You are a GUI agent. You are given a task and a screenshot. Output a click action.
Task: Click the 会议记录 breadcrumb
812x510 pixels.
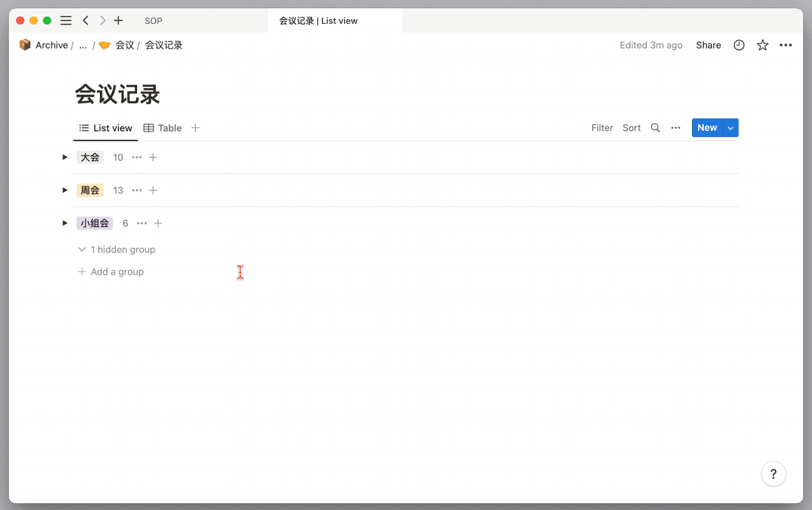coord(164,45)
